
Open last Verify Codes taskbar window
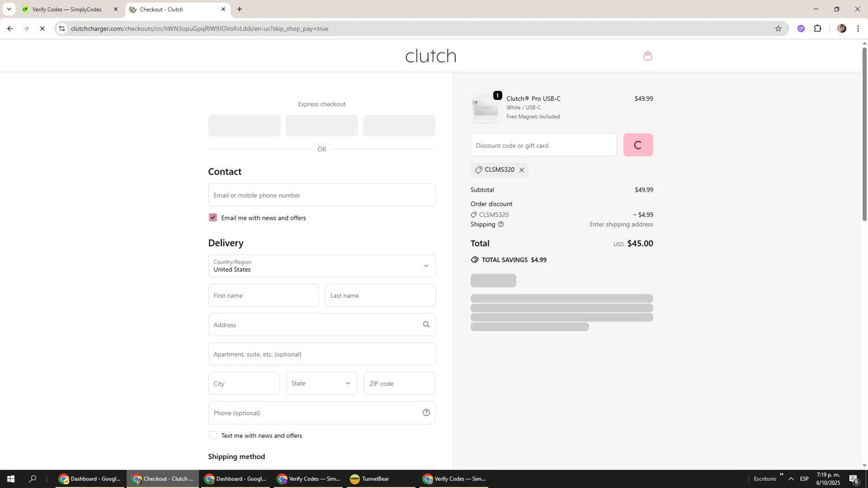point(454,479)
